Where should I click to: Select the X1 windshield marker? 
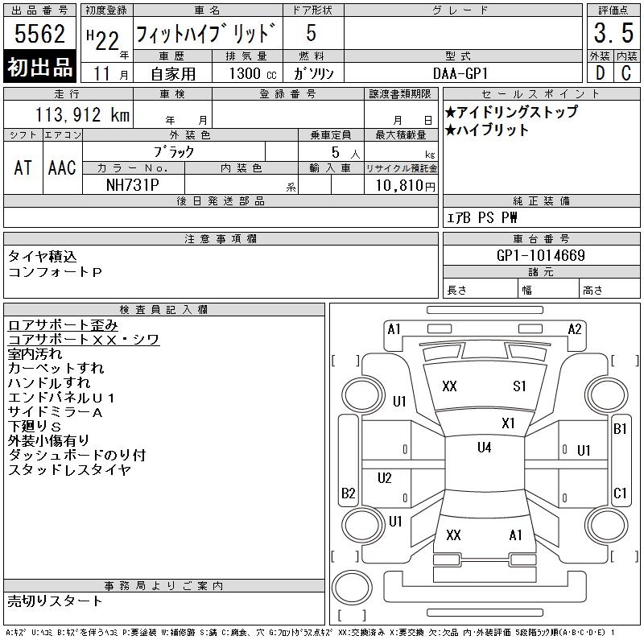(x=508, y=423)
